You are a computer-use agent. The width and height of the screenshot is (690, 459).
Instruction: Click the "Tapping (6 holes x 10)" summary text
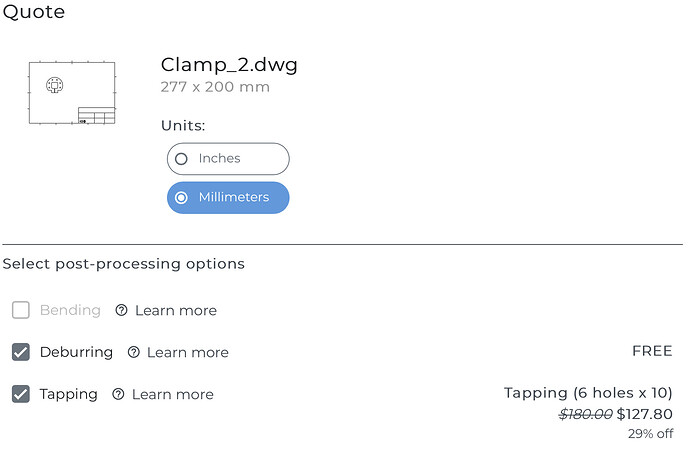(x=588, y=393)
